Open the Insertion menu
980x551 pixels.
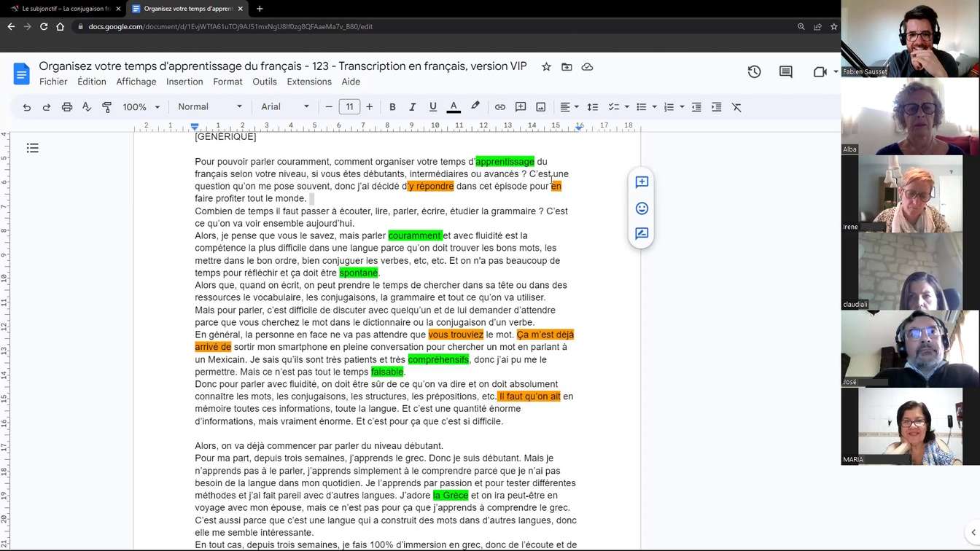click(x=184, y=82)
